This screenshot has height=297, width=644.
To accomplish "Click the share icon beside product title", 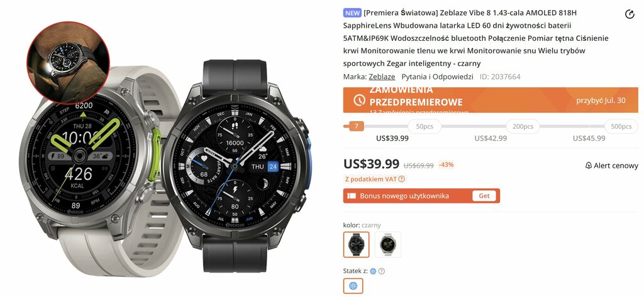I will (629, 14).
